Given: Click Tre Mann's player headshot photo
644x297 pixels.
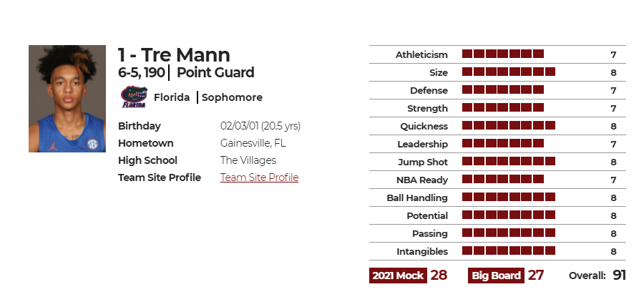Looking at the screenshot, I should [x=67, y=99].
